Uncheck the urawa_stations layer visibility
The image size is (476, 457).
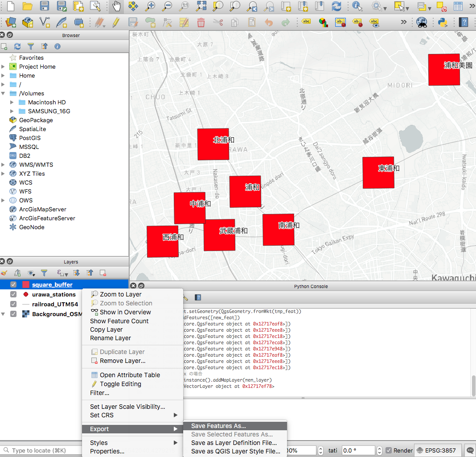pyautogui.click(x=13, y=294)
